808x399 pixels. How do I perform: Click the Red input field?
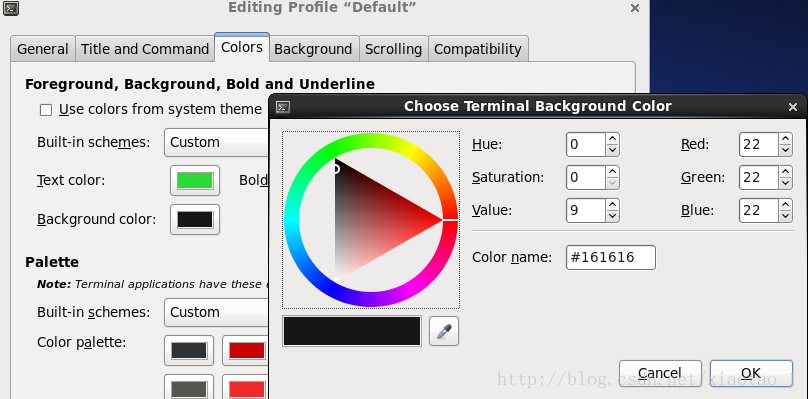point(759,144)
